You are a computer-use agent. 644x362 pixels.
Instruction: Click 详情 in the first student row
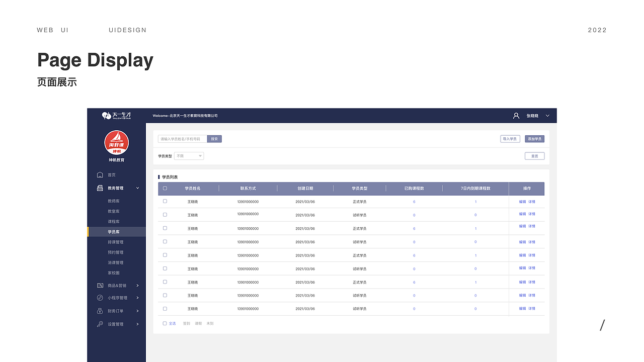click(x=532, y=202)
